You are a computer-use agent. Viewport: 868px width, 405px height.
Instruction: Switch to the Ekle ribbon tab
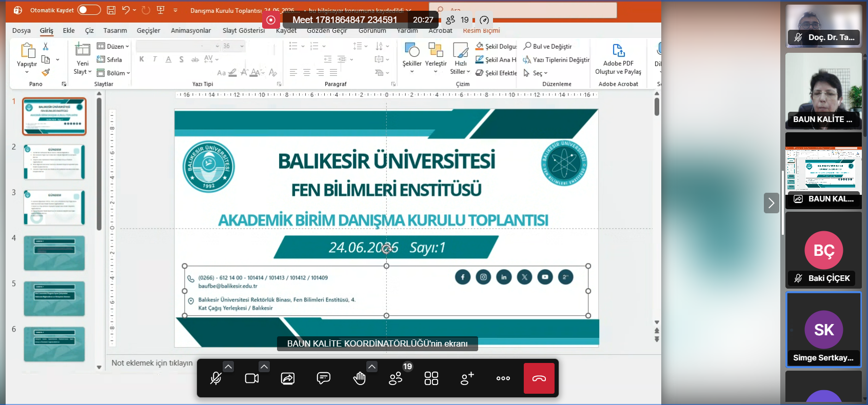(69, 30)
